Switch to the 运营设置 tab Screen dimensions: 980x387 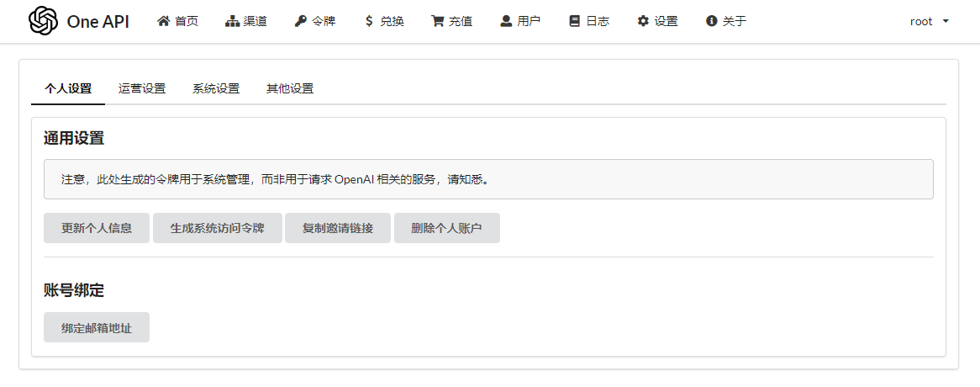pos(142,89)
